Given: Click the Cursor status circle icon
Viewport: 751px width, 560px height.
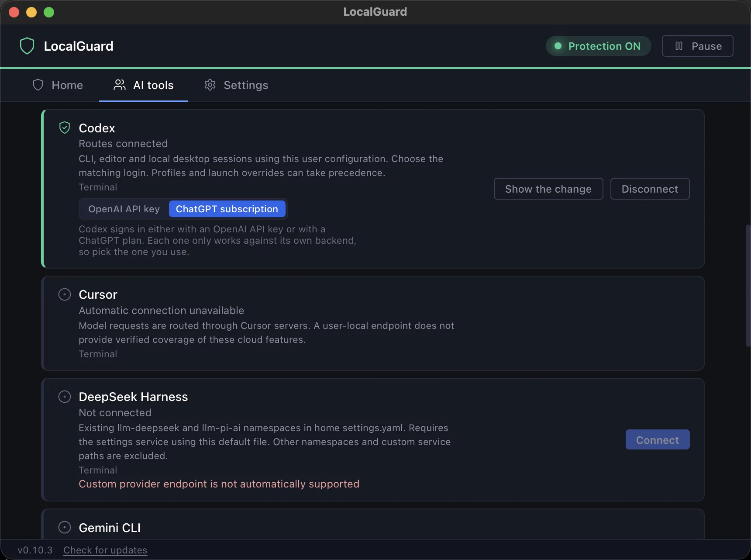Looking at the screenshot, I should point(65,294).
